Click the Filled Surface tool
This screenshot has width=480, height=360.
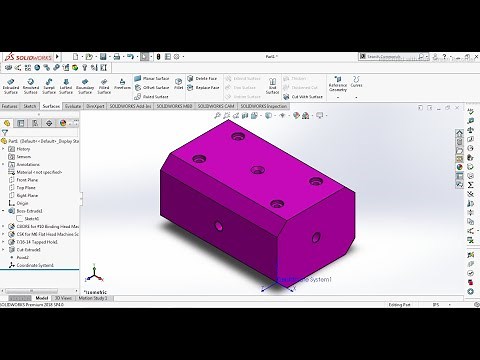(x=104, y=86)
